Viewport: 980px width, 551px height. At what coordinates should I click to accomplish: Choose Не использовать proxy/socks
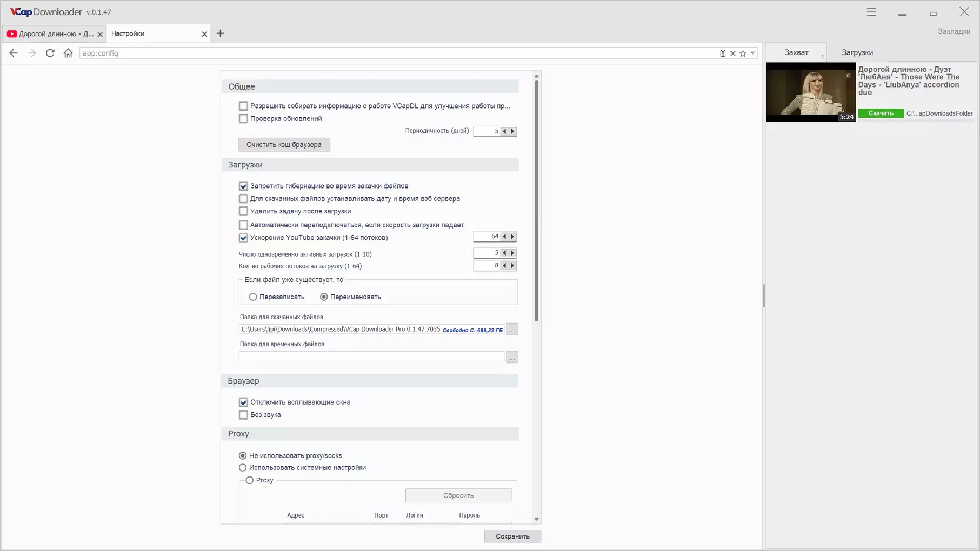click(x=243, y=456)
